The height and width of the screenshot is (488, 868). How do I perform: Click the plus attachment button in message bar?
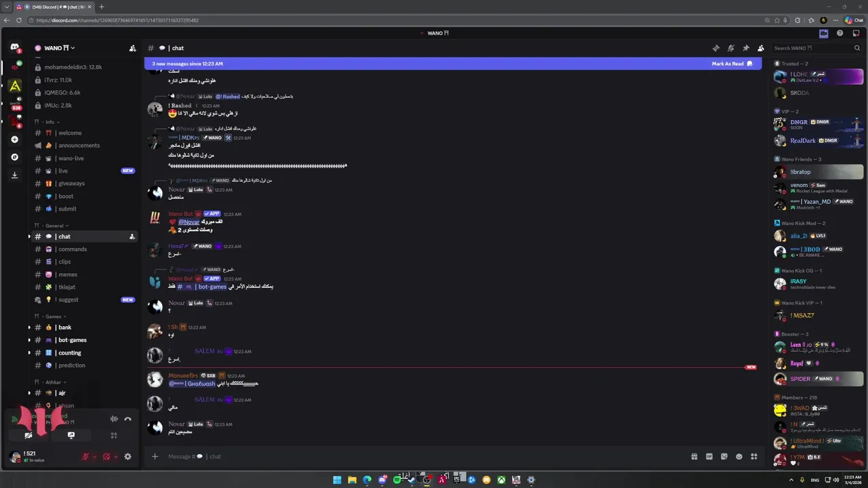[155, 456]
